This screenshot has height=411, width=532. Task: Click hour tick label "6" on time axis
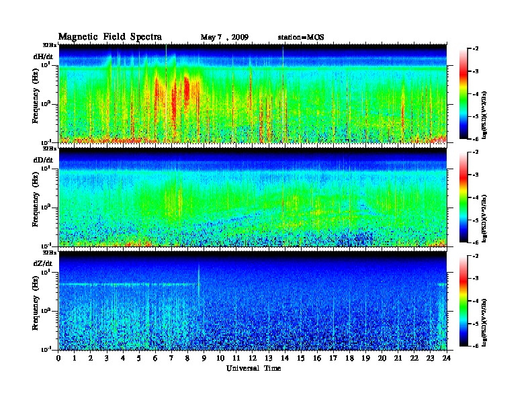coord(155,358)
